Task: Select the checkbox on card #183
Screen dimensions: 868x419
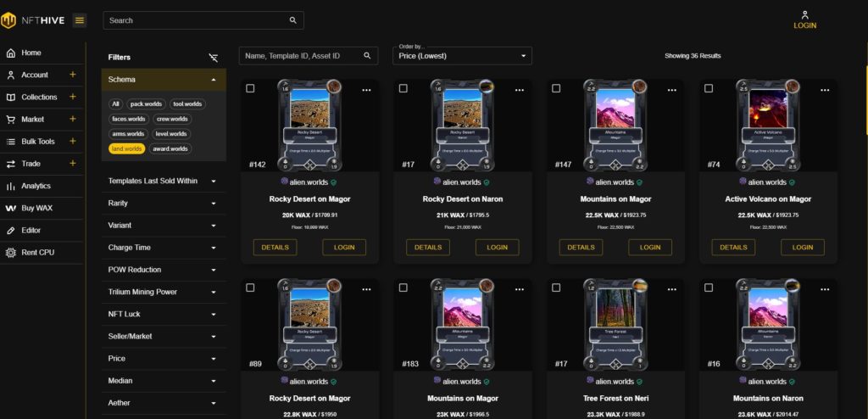Action: 403,288
